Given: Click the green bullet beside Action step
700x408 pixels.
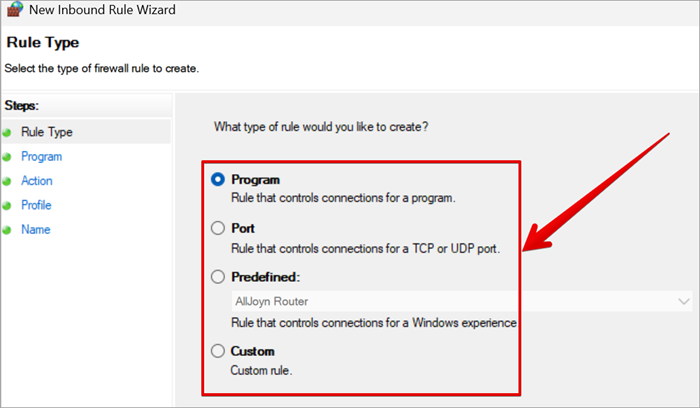Looking at the screenshot, I should (x=8, y=182).
